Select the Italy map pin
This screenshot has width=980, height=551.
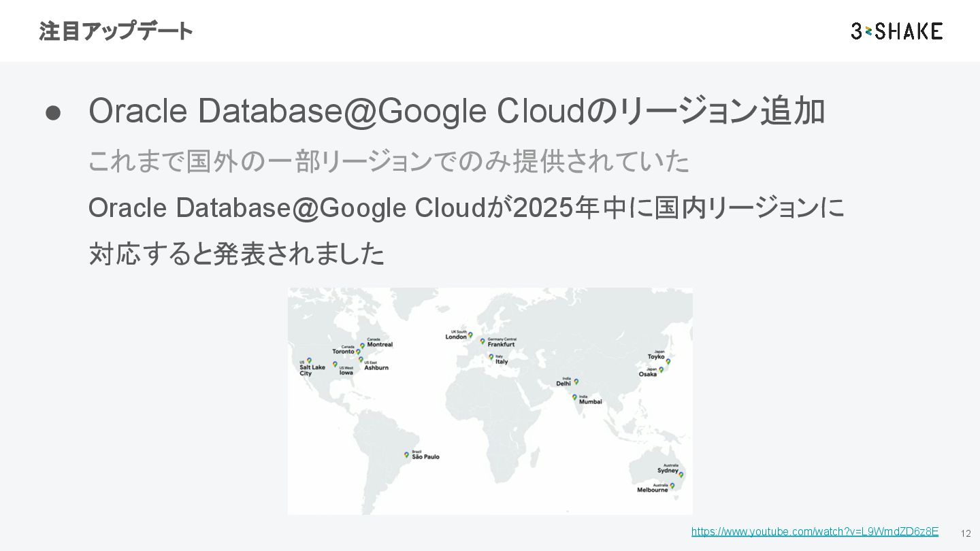[x=491, y=356]
